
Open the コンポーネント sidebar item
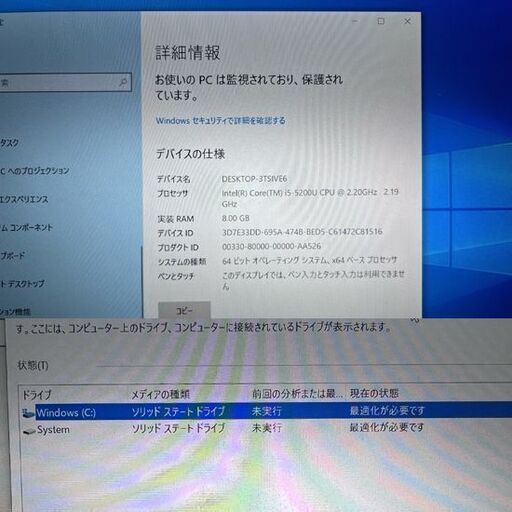point(26,228)
